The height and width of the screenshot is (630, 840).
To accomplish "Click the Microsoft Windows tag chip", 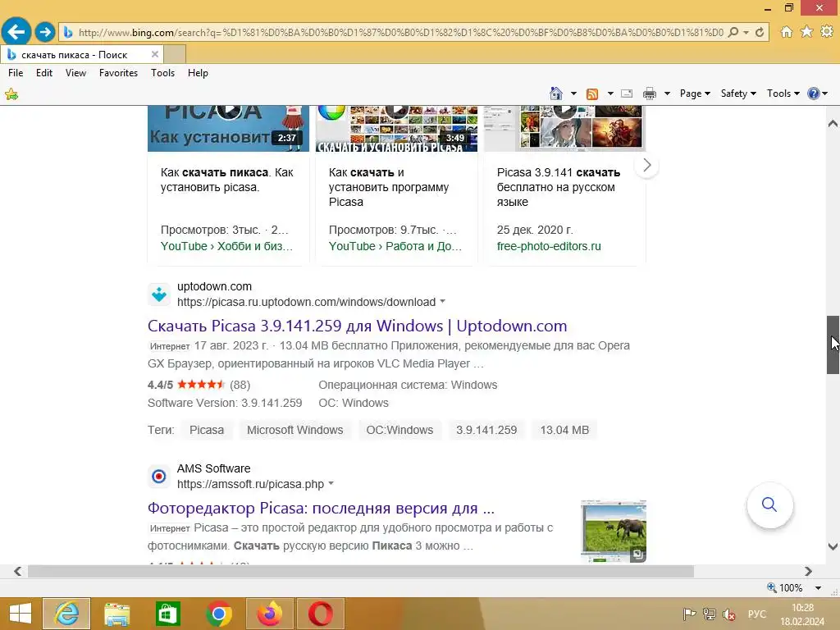I will tap(295, 430).
